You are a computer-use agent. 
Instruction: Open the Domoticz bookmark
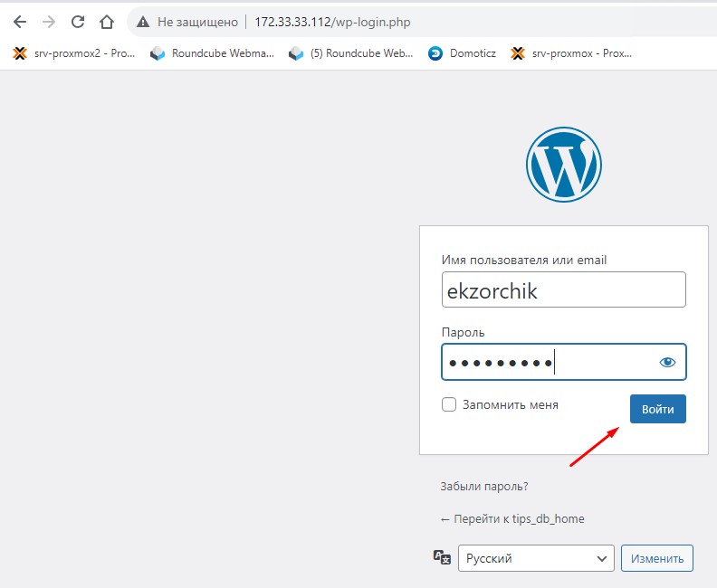tap(462, 53)
